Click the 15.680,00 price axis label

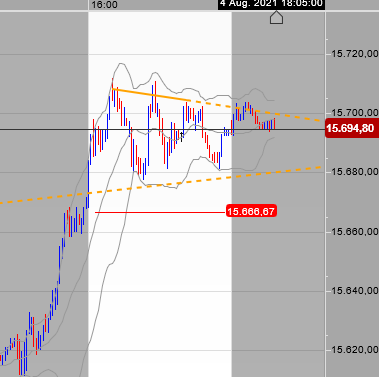coord(355,172)
